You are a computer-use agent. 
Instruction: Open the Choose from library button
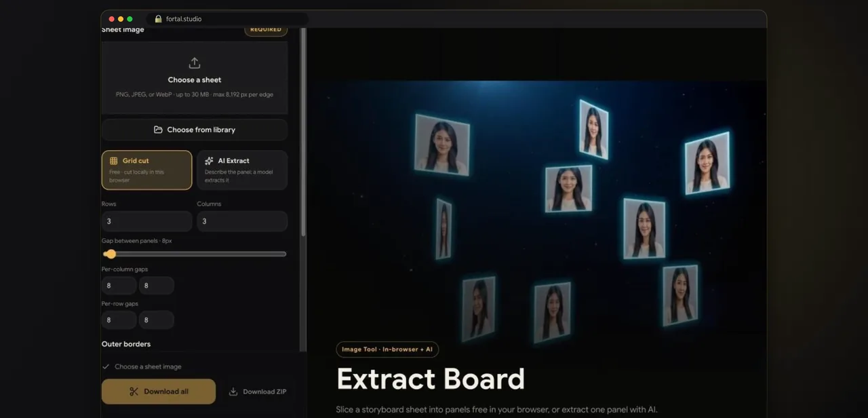tap(195, 130)
